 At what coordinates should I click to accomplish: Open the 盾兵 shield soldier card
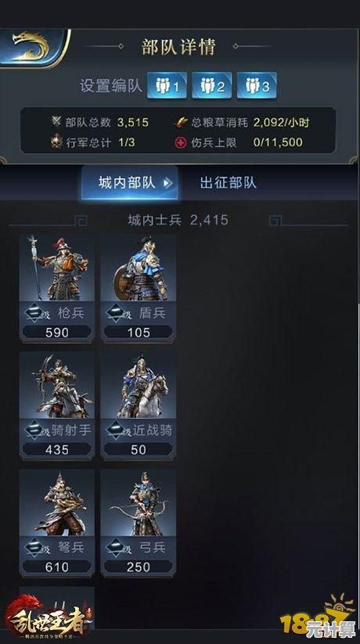(x=139, y=287)
